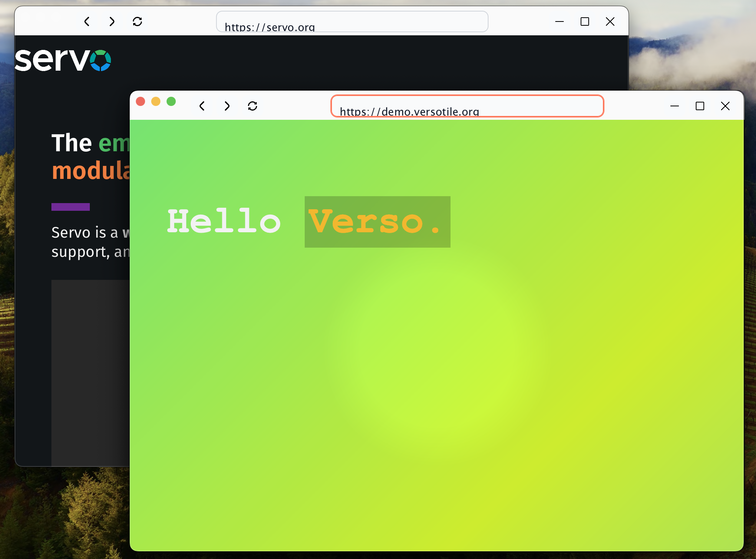Reload the demo.versotile.org page
The image size is (756, 559).
coord(253,106)
